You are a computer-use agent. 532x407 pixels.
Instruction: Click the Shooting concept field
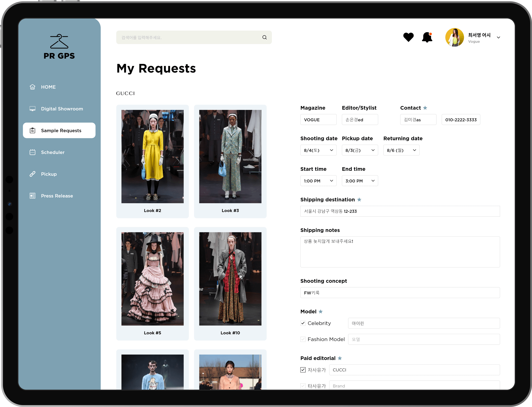(x=400, y=293)
